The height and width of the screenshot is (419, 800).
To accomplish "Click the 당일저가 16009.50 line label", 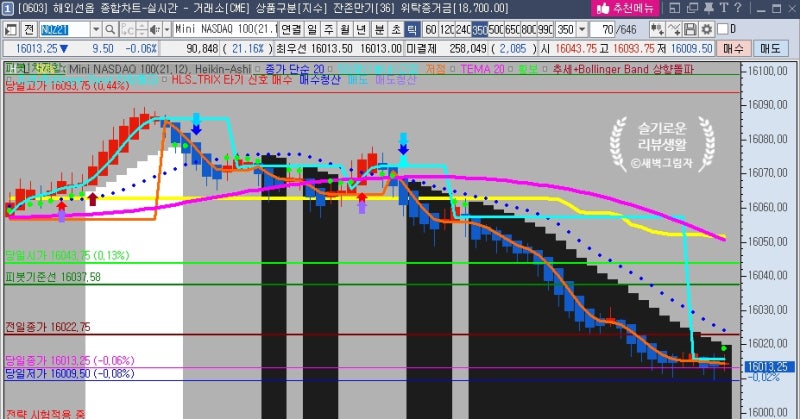I will tap(70, 374).
